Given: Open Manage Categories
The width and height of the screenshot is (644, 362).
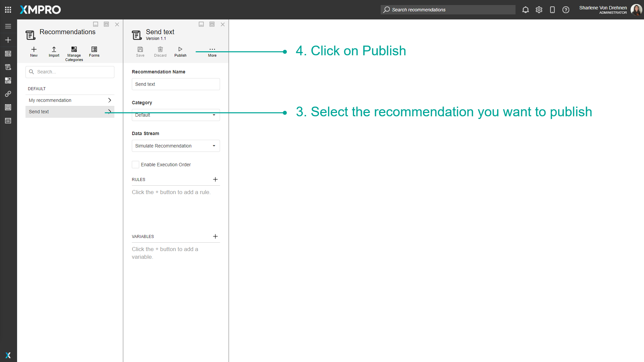Looking at the screenshot, I should coord(74,49).
